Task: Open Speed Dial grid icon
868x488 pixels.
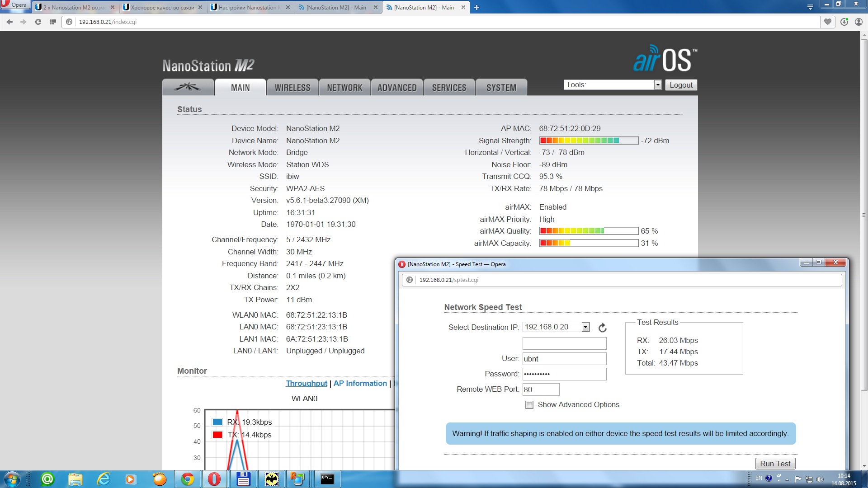Action: tap(52, 22)
